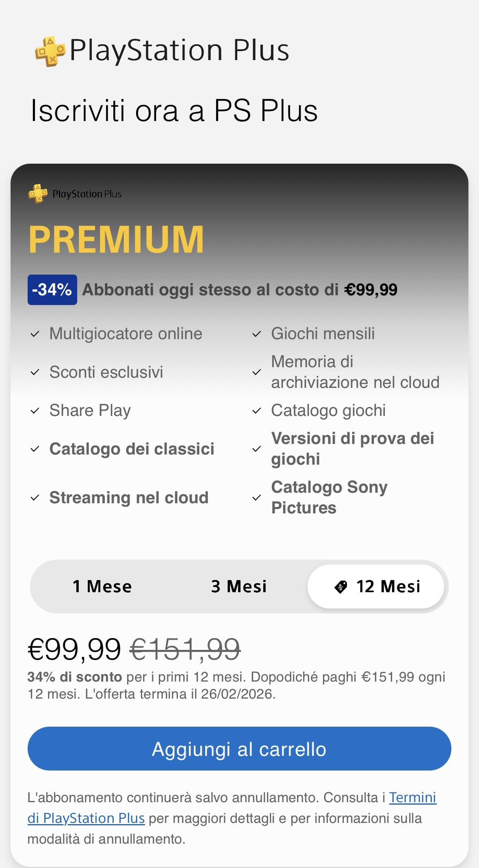This screenshot has height=868, width=479.
Task: Click the Memoria di archiviazione nel cloud item
Action: 355,372
